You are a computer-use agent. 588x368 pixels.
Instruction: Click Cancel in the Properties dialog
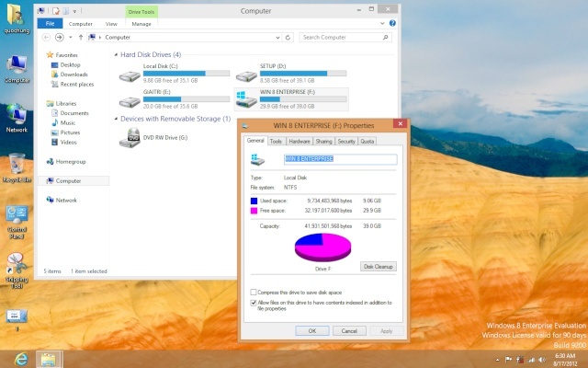tap(349, 331)
